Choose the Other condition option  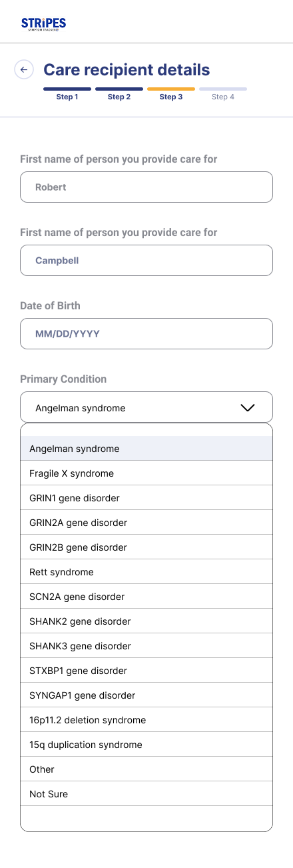146,769
